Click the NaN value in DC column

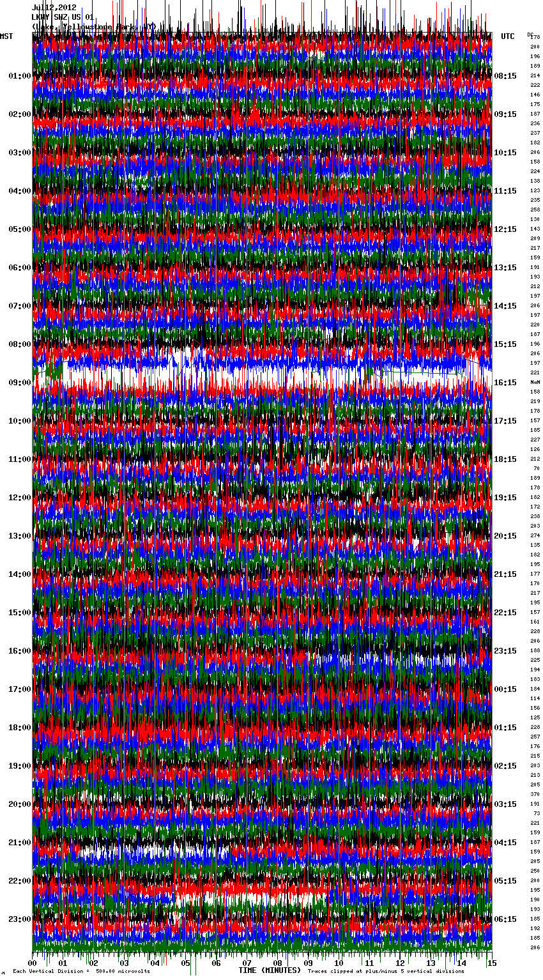pyautogui.click(x=535, y=382)
